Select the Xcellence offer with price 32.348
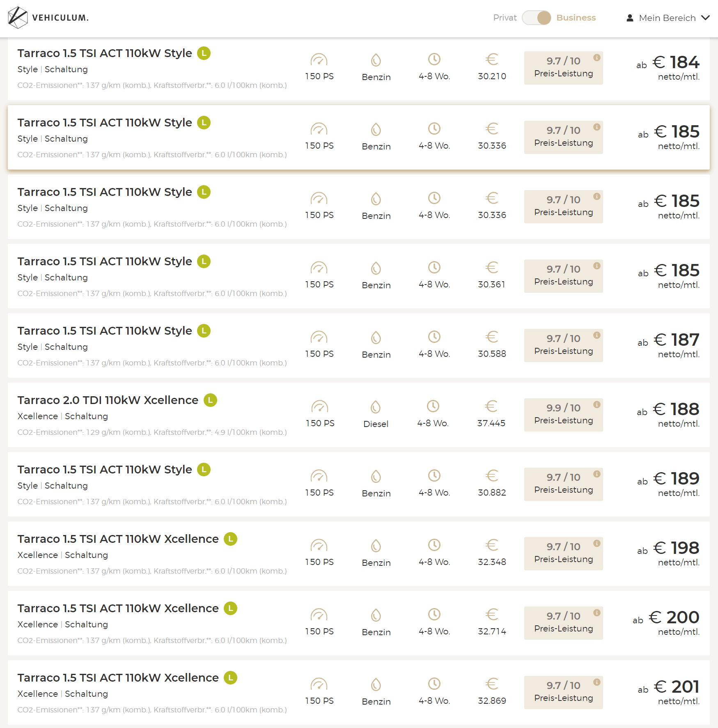The image size is (718, 728). tap(359, 553)
